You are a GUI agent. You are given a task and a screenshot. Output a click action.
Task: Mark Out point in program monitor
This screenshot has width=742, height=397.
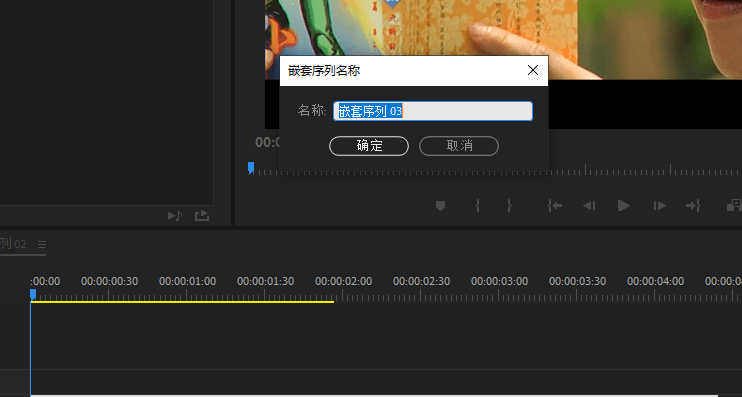(509, 205)
